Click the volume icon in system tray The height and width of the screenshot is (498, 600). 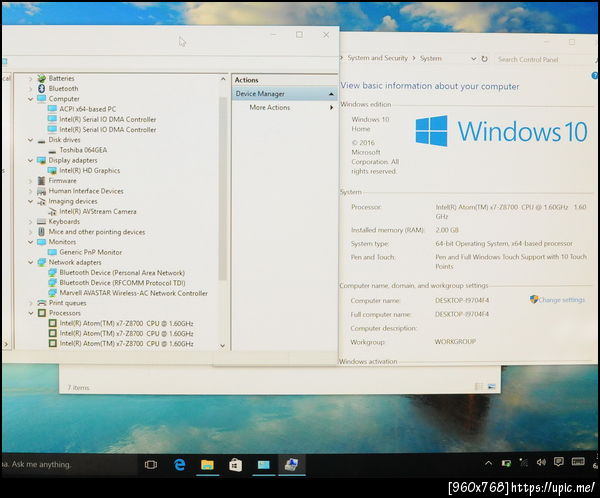coord(541,462)
